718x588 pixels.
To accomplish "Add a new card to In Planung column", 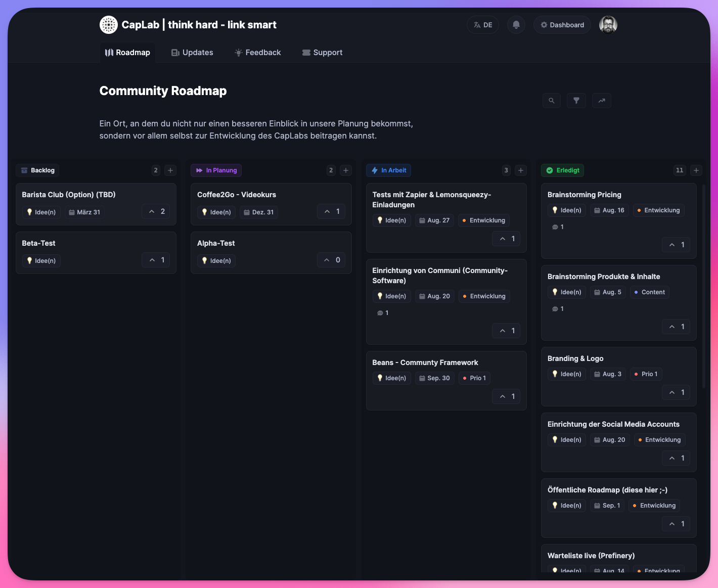I will coord(346,170).
